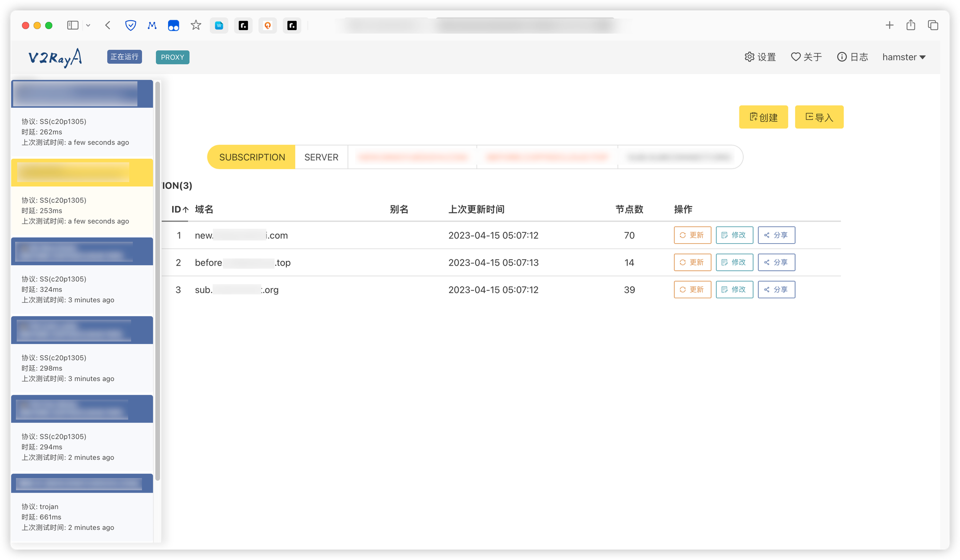960x560 pixels.
Task: Update the first subscription row
Action: (x=692, y=235)
